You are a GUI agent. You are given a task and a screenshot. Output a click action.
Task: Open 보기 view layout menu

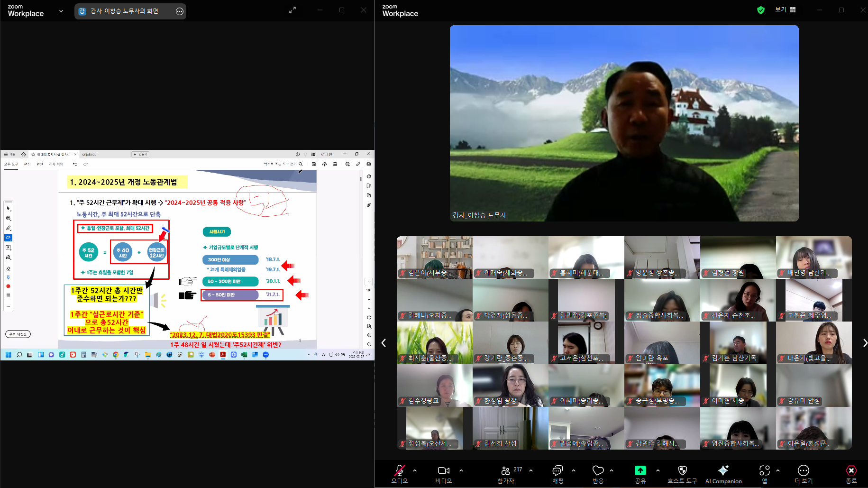click(x=786, y=9)
